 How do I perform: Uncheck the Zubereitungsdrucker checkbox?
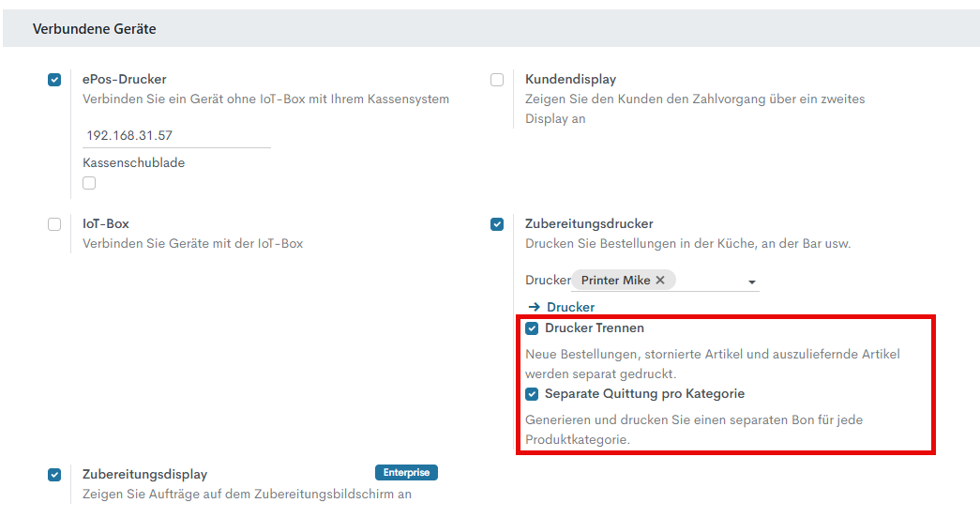pos(497,224)
